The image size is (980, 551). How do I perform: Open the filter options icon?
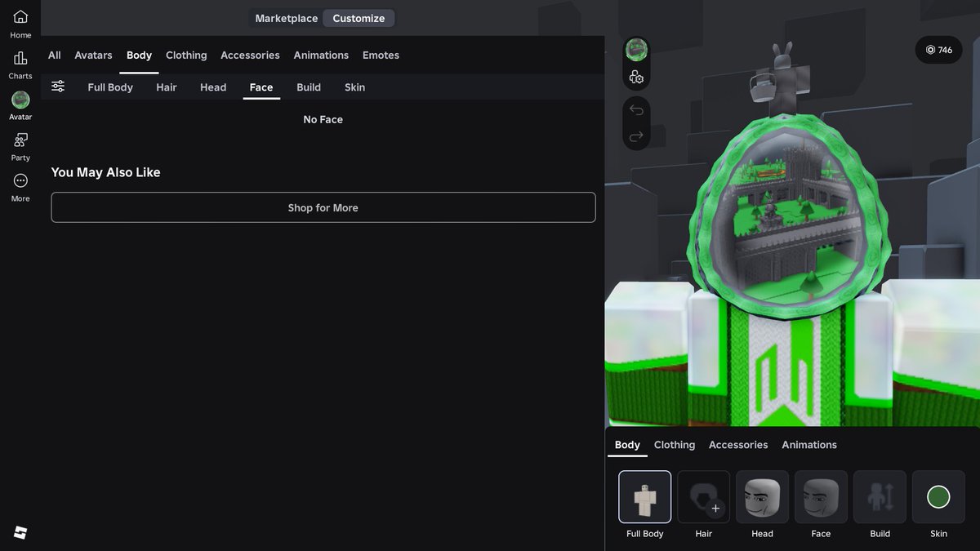point(58,87)
